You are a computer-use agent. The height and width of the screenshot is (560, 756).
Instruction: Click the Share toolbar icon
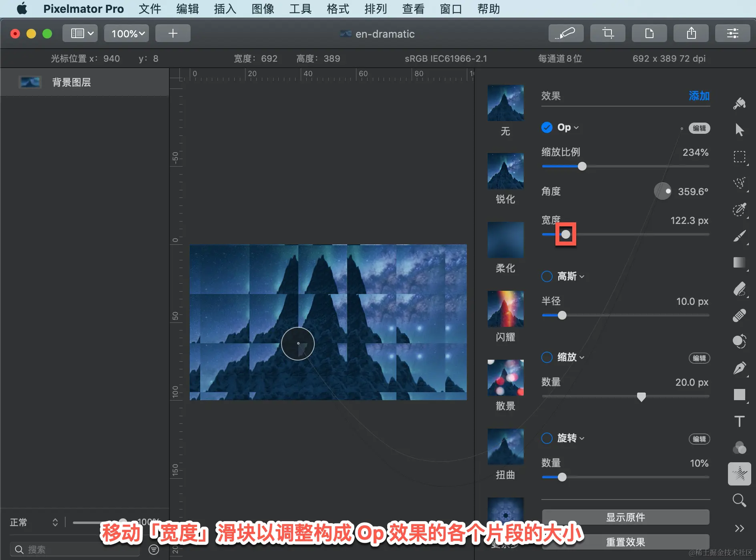tap(691, 33)
